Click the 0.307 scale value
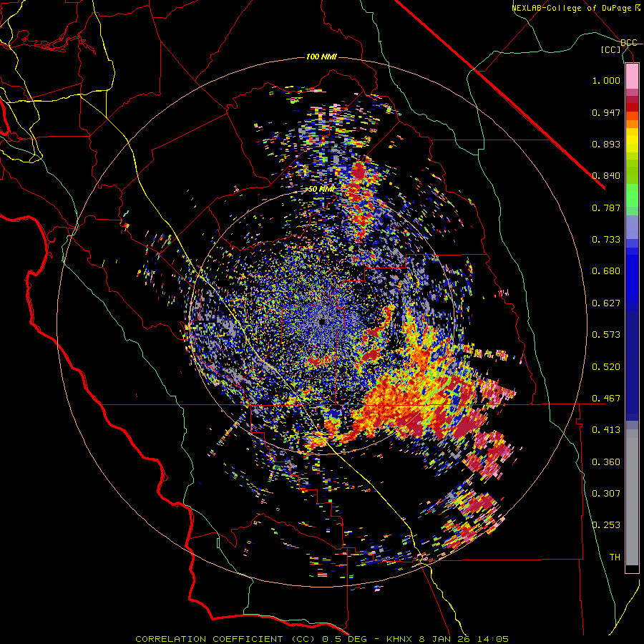The image size is (644, 644). tap(606, 494)
